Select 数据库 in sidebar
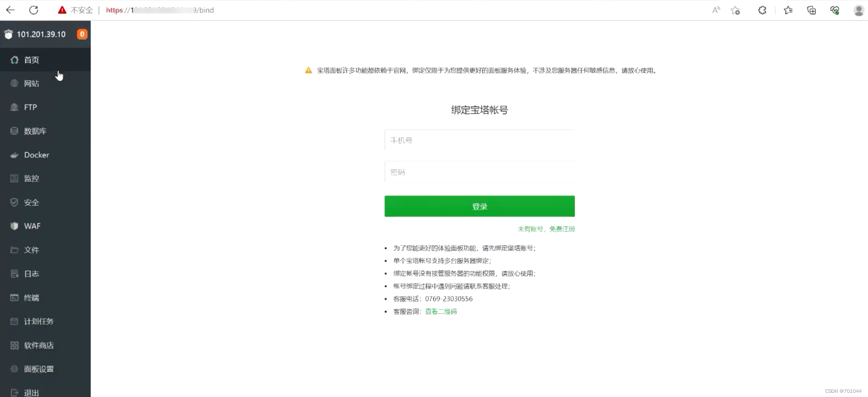This screenshot has width=868, height=397. pyautogui.click(x=45, y=131)
